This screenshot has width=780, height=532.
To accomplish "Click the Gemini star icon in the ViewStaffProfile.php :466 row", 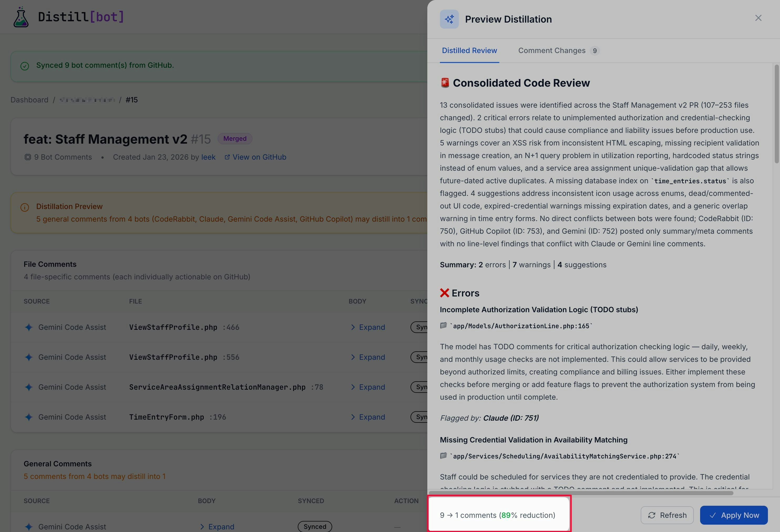I will [29, 327].
